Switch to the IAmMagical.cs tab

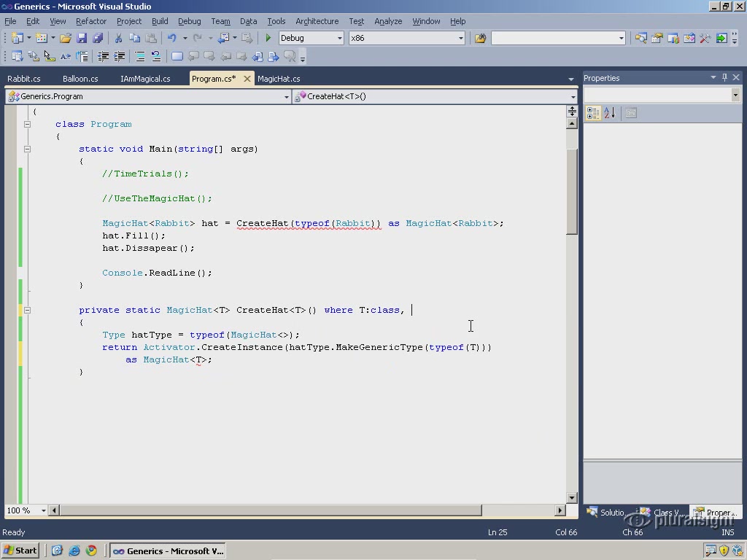click(x=145, y=79)
